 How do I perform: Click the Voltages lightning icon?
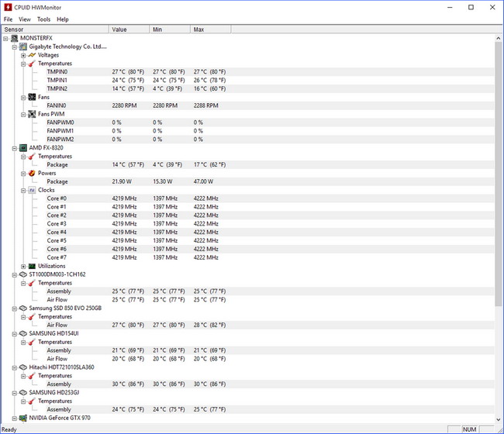coord(32,55)
